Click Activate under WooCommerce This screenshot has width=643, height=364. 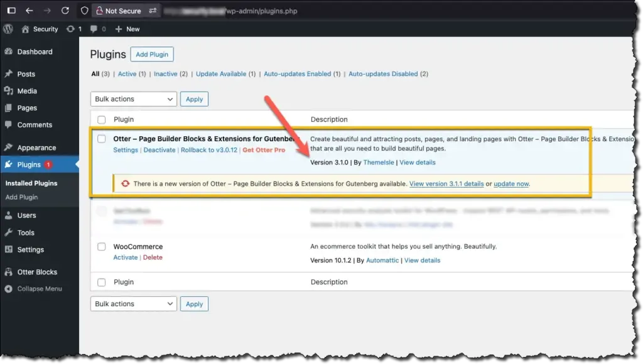[x=126, y=257]
